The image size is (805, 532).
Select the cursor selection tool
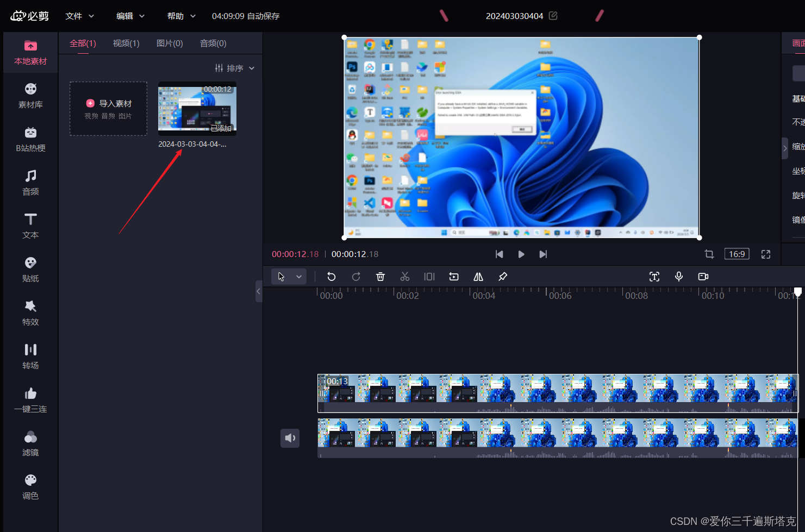[281, 277]
